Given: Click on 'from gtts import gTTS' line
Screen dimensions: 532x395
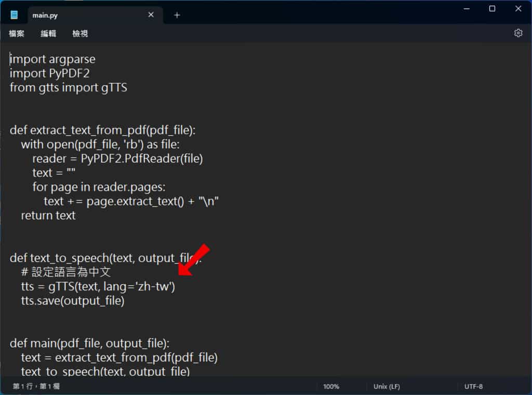Looking at the screenshot, I should click(69, 87).
